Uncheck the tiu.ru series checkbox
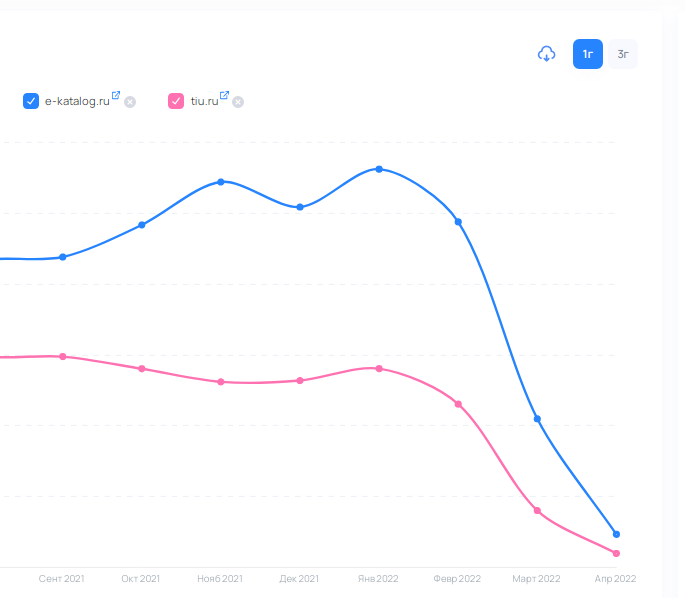685x598 pixels. tap(176, 101)
